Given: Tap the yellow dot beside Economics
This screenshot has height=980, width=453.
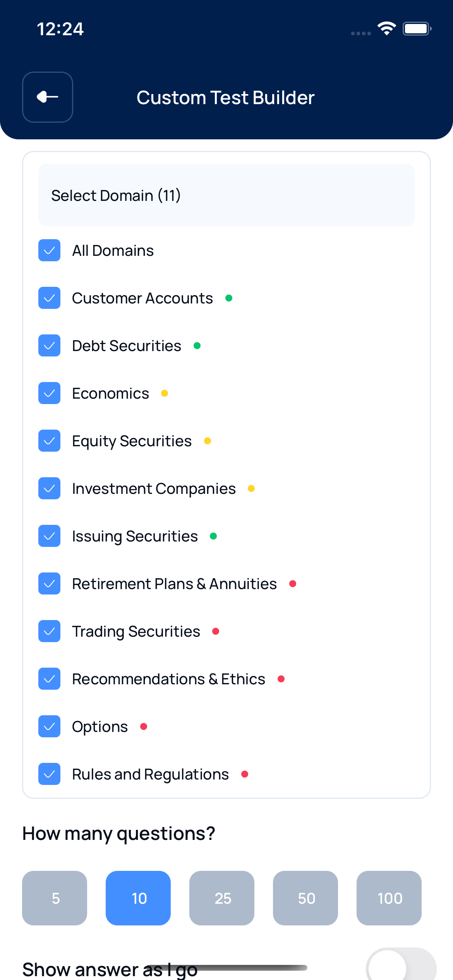Looking at the screenshot, I should (165, 393).
